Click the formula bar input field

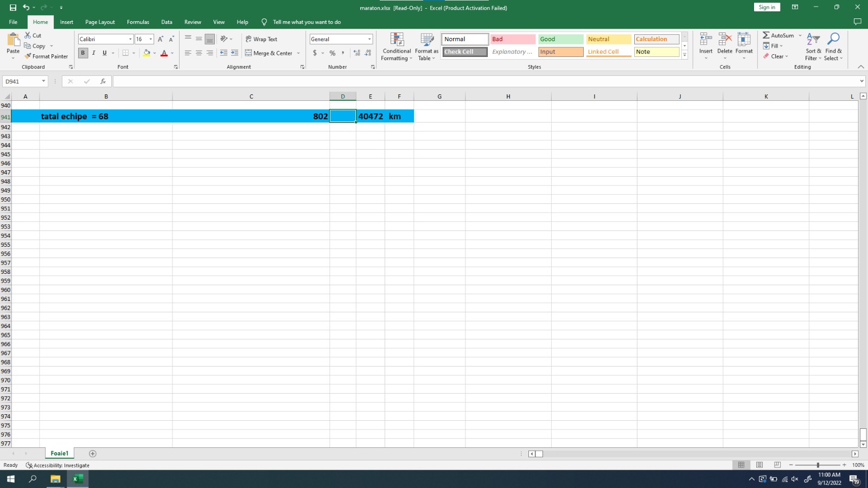[483, 81]
